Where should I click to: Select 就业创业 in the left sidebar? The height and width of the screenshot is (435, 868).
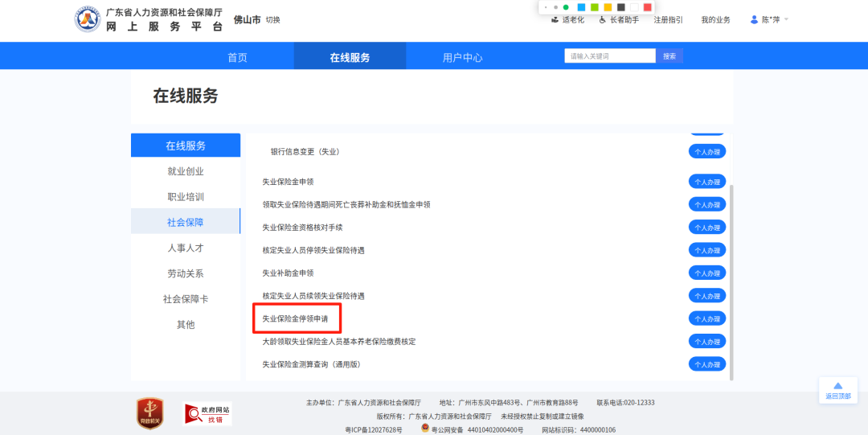tap(186, 171)
